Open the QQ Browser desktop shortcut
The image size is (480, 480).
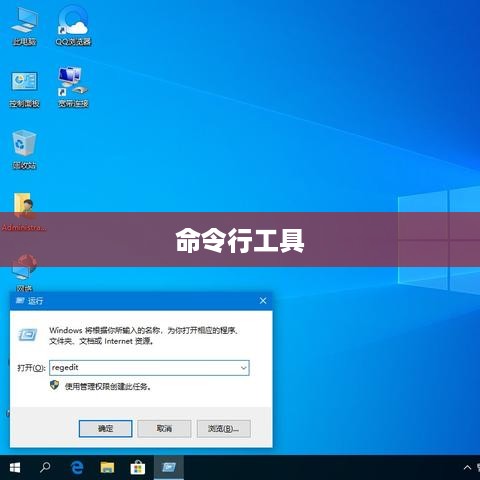[73, 26]
